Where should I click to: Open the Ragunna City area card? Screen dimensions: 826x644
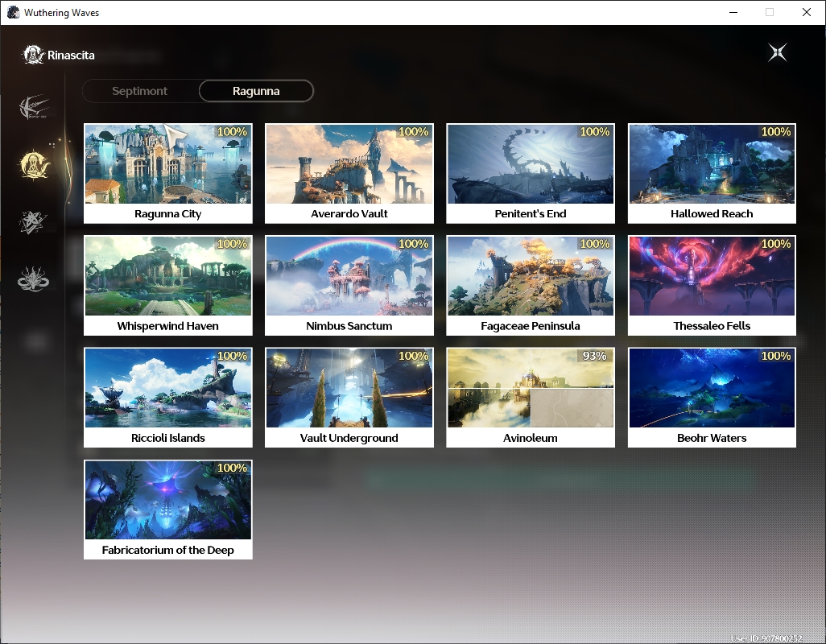coord(168,173)
